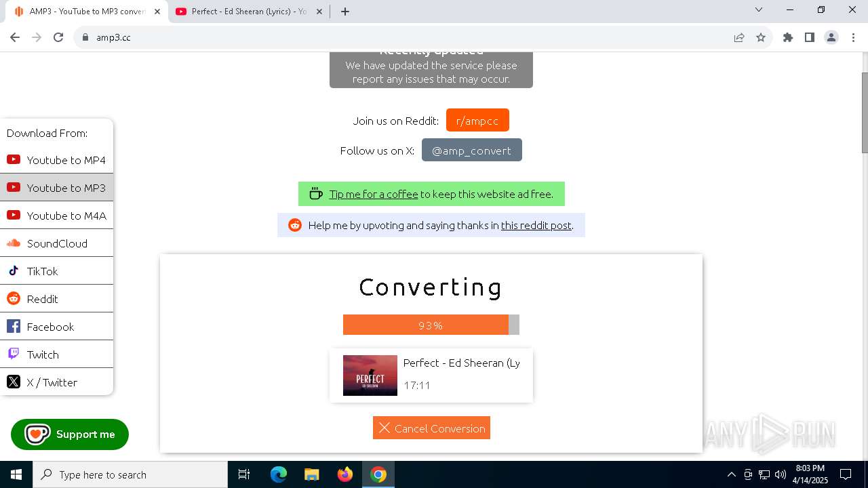Click the Reddit icon in upvote banner
Screen dimensions: 868x488
295,225
